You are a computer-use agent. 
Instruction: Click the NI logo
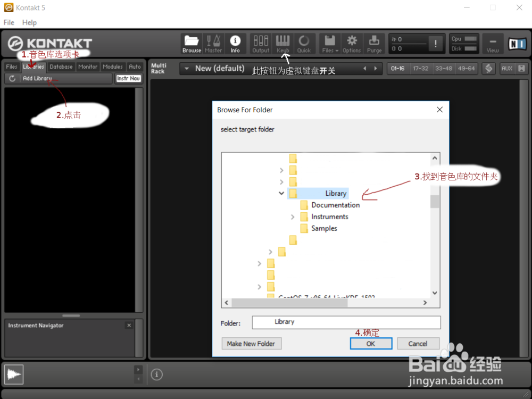coord(517,44)
